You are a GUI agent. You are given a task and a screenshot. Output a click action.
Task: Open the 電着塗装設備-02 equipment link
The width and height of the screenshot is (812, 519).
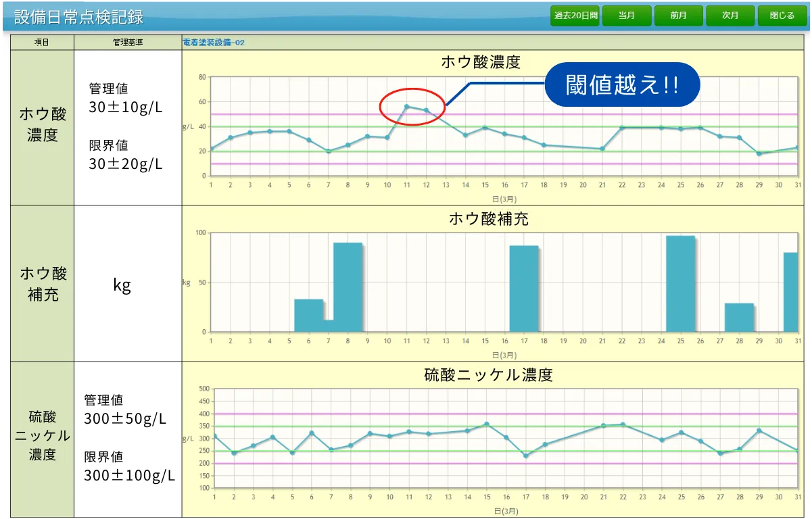[214, 43]
